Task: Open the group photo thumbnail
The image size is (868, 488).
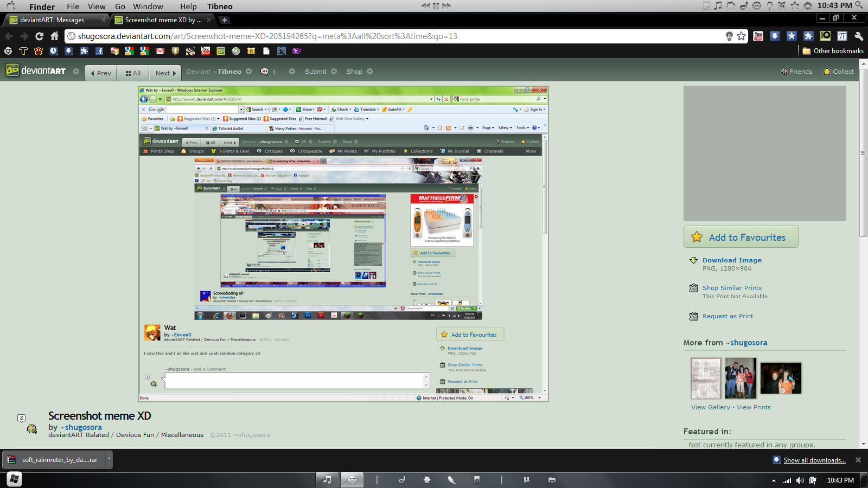Action: [741, 378]
